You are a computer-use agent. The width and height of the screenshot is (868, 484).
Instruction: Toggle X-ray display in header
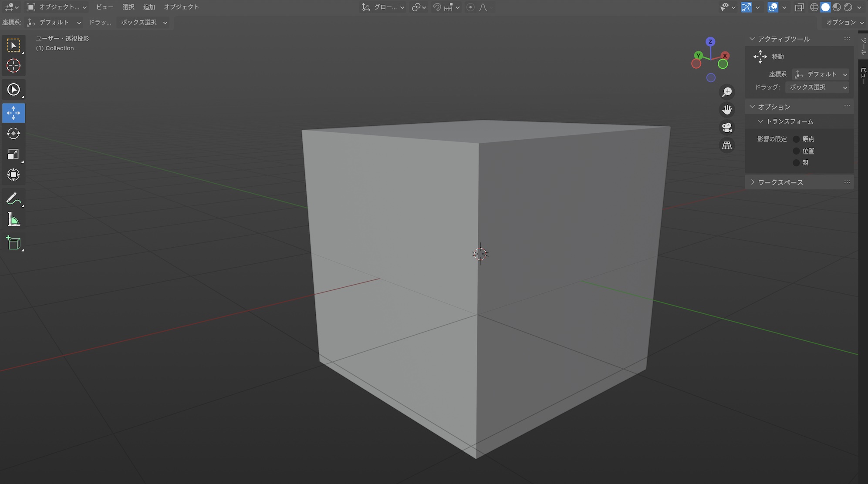(x=799, y=7)
